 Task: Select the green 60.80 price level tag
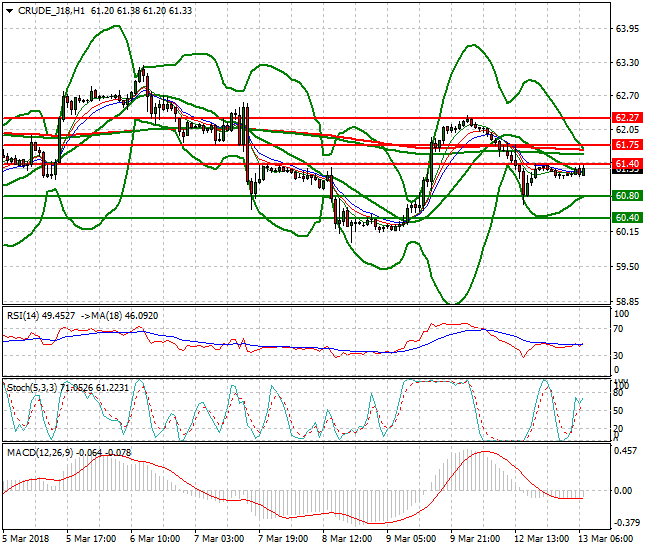[x=627, y=196]
